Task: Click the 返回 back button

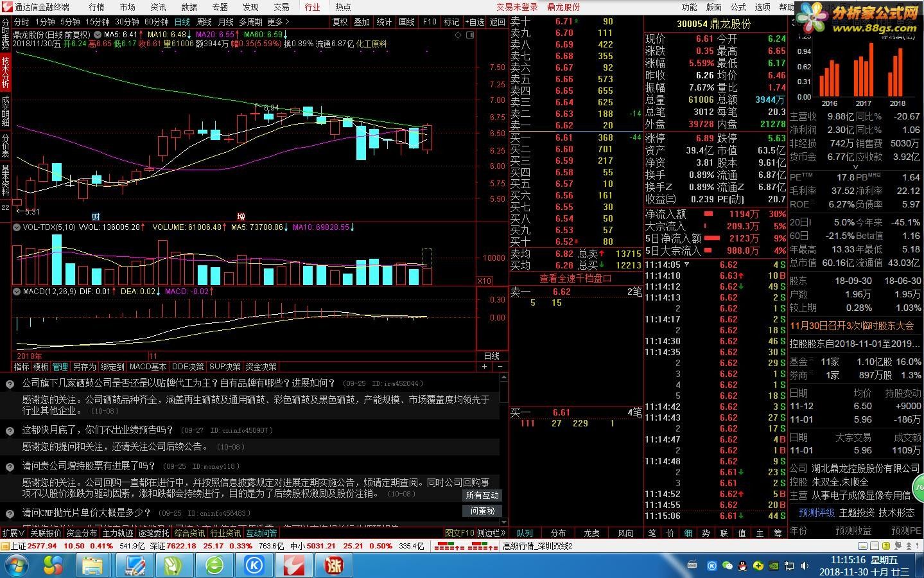Action: (498, 22)
